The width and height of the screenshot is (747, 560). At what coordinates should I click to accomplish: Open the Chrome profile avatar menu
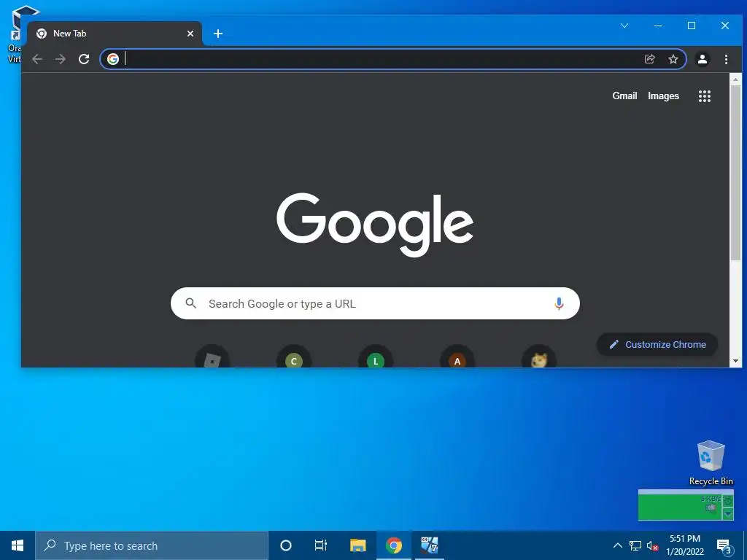click(703, 59)
